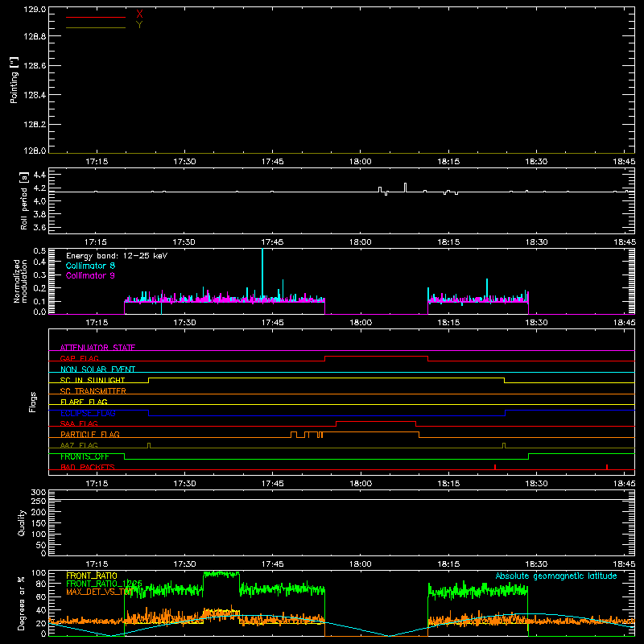Screen dimensions: 644x644
Task: Click the red X legend line
Action: pyautogui.click(x=95, y=17)
